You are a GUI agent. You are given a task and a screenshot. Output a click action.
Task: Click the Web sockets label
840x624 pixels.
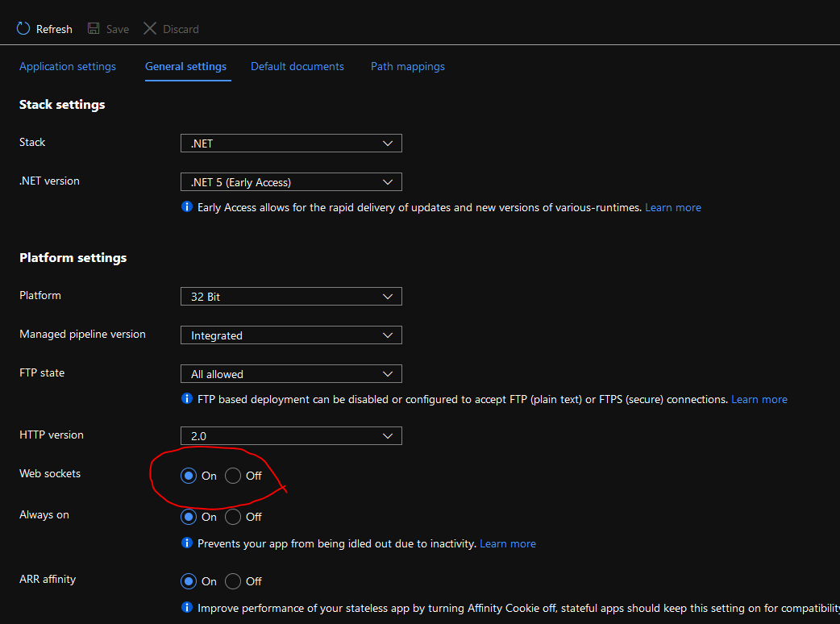coord(50,473)
